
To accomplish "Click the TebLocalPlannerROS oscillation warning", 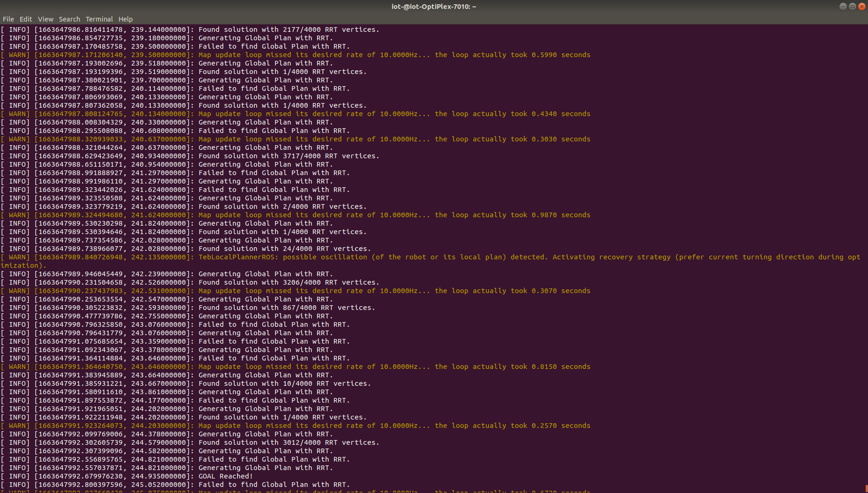I will pos(422,257).
